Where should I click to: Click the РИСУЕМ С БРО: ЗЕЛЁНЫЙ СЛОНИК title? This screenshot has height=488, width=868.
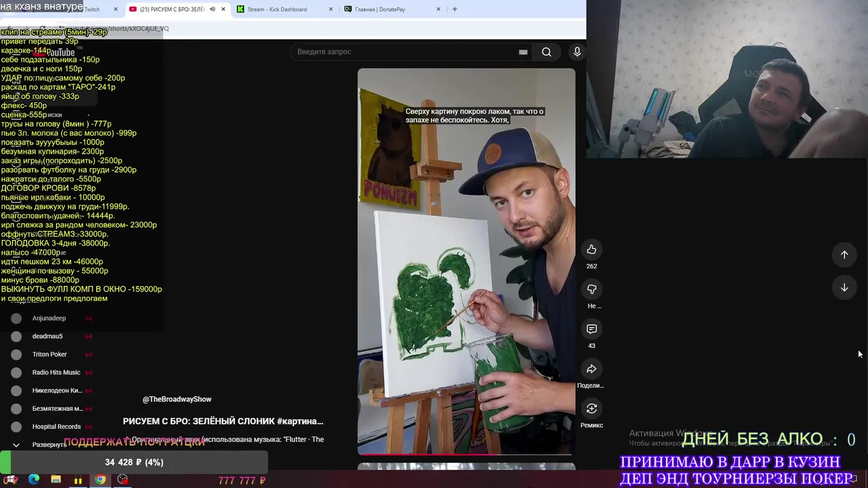click(x=223, y=422)
